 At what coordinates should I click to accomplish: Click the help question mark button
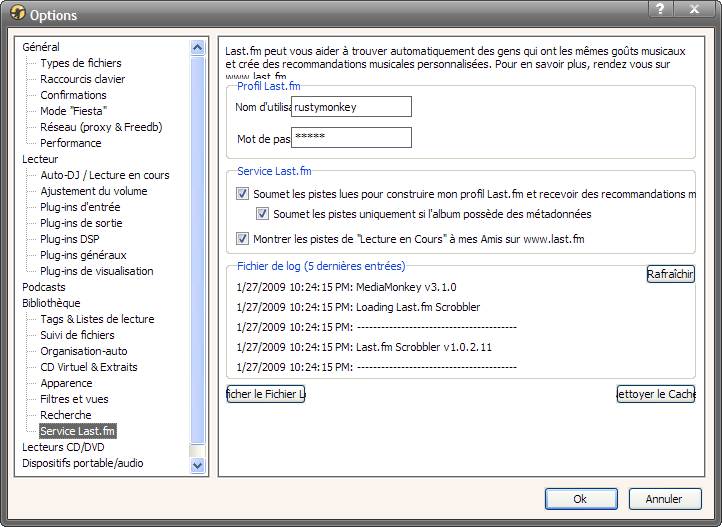[x=660, y=9]
